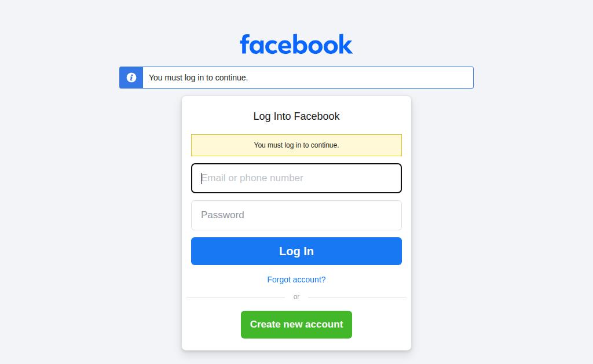This screenshot has width=593, height=364.
Task: Click the divider line left of "or"
Action: [235, 297]
